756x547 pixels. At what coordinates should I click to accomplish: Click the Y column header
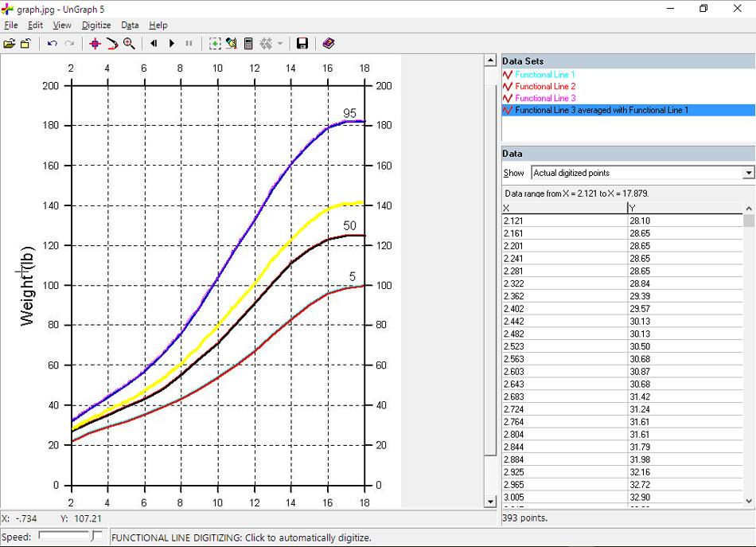click(685, 208)
